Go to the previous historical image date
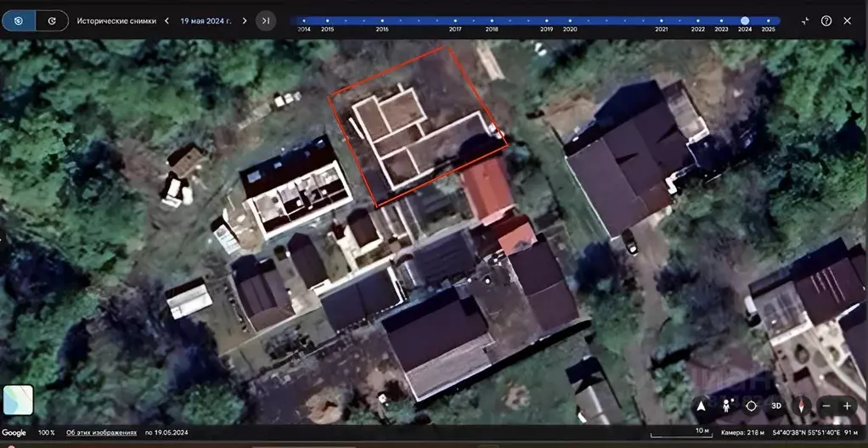868x448 pixels. click(166, 20)
